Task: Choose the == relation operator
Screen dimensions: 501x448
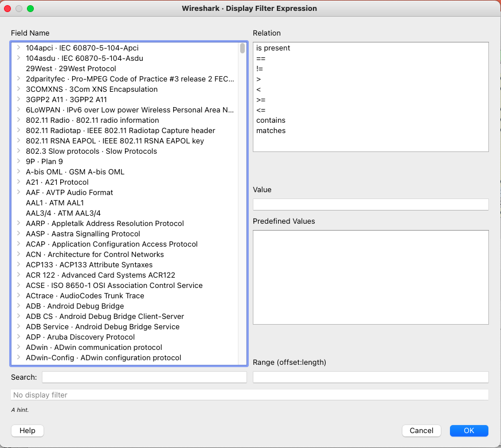Action: (x=261, y=59)
